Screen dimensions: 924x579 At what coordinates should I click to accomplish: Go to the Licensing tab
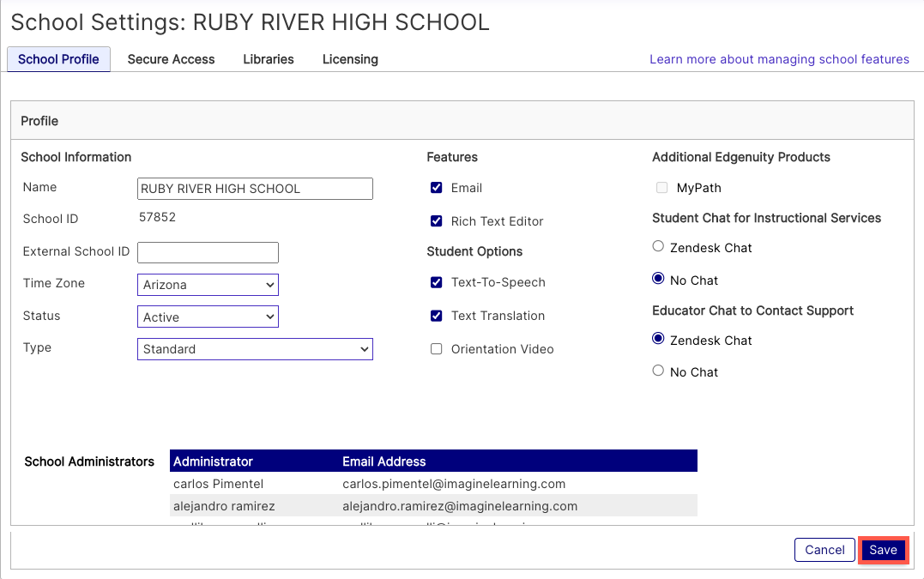tap(350, 59)
